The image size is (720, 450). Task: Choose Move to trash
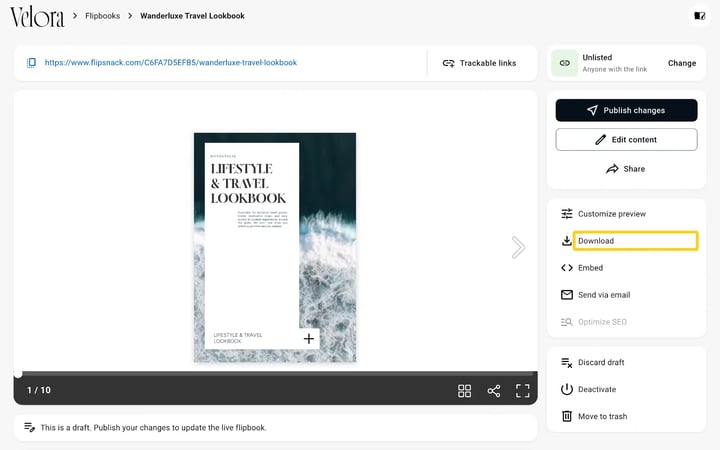(602, 416)
